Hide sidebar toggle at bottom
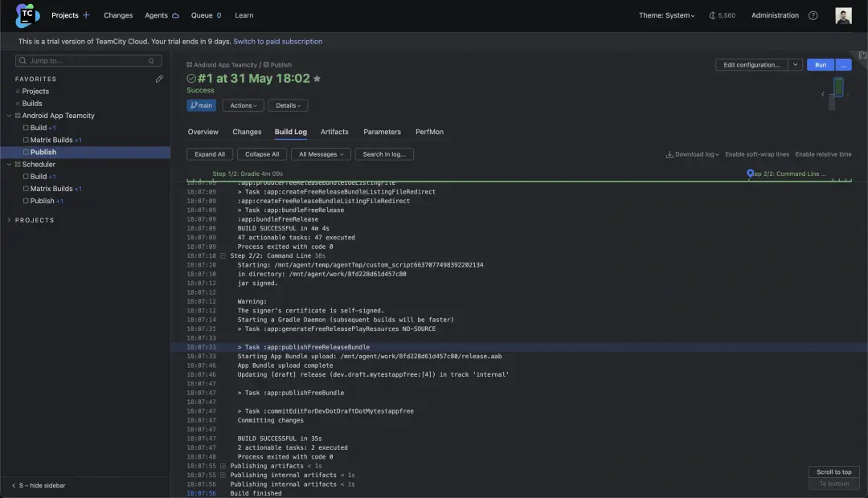This screenshot has height=498, width=868. pos(39,485)
